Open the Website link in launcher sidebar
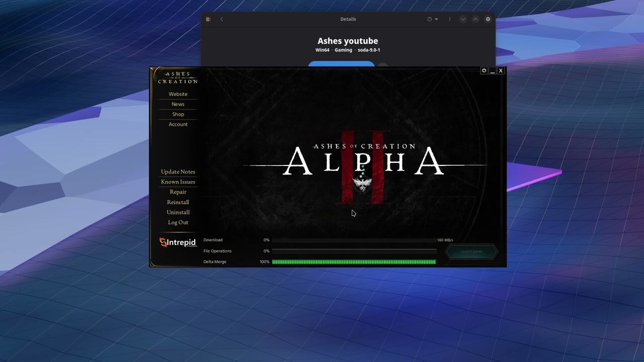Screen dimensions: 644x362 pos(178,94)
